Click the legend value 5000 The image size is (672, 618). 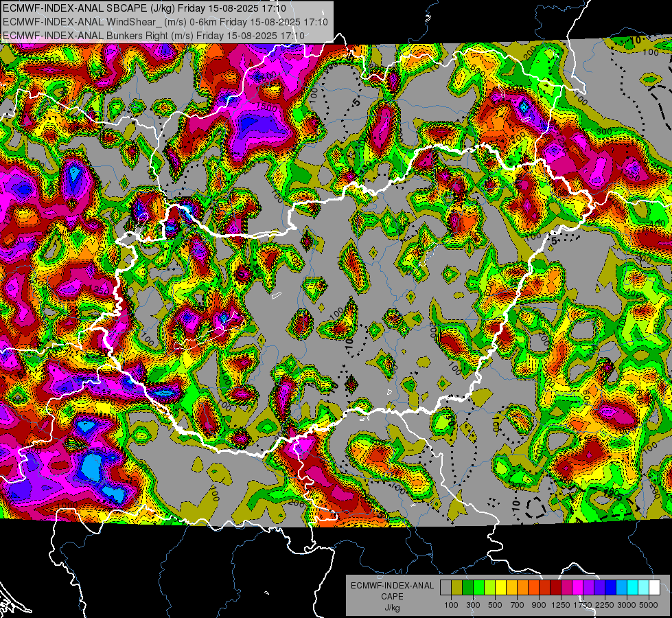pos(649,605)
